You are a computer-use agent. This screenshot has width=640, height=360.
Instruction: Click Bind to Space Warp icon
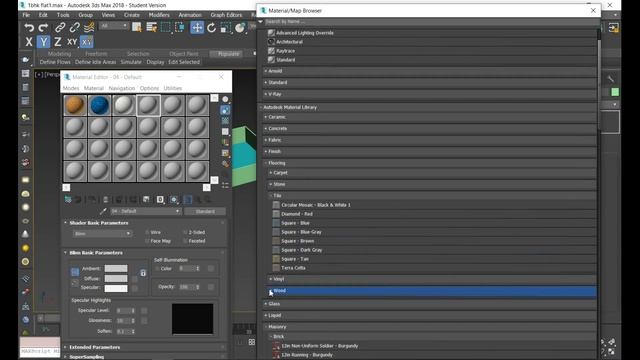click(x=89, y=27)
